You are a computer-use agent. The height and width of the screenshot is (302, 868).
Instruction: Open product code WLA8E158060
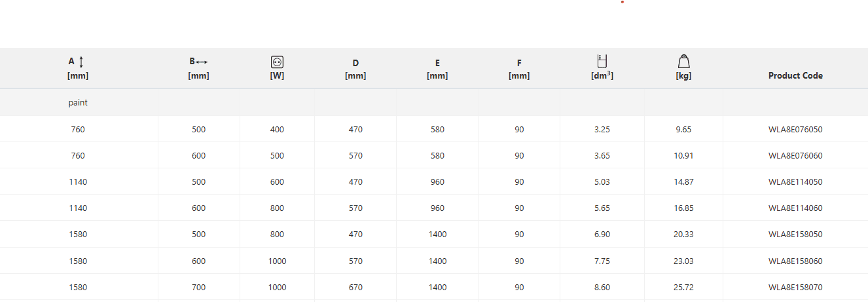point(795,261)
